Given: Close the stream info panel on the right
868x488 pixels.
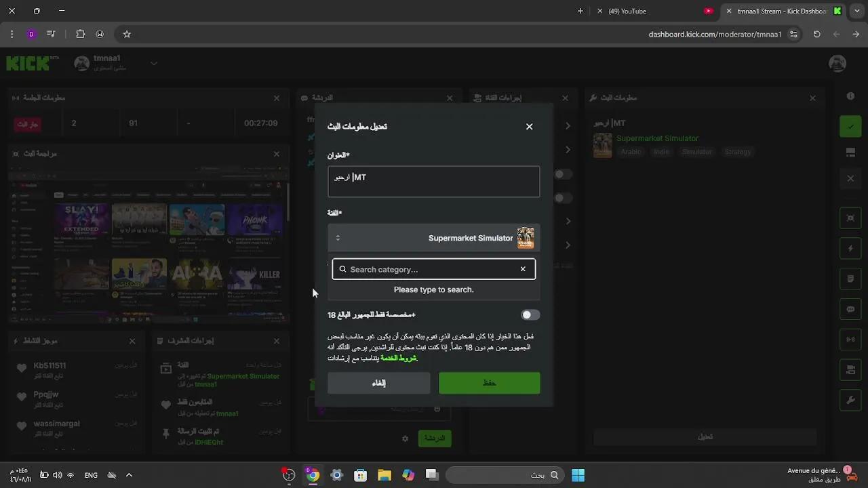Looking at the screenshot, I should 812,98.
